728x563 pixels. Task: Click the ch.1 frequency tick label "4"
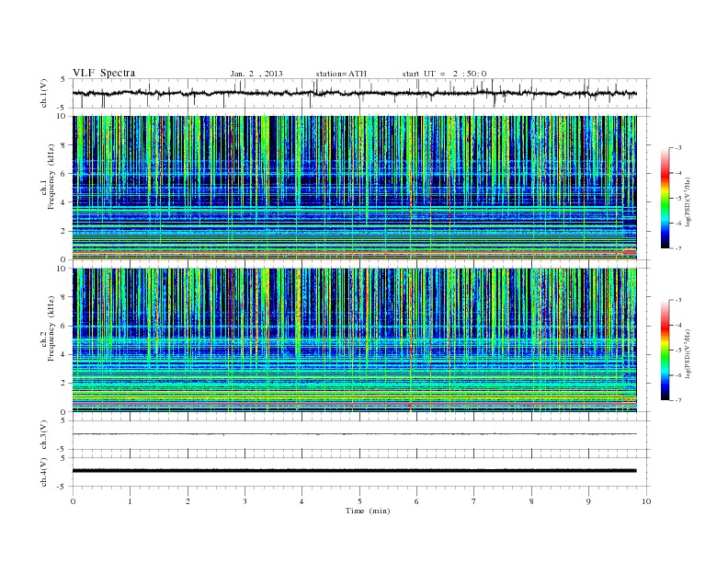[x=64, y=202]
